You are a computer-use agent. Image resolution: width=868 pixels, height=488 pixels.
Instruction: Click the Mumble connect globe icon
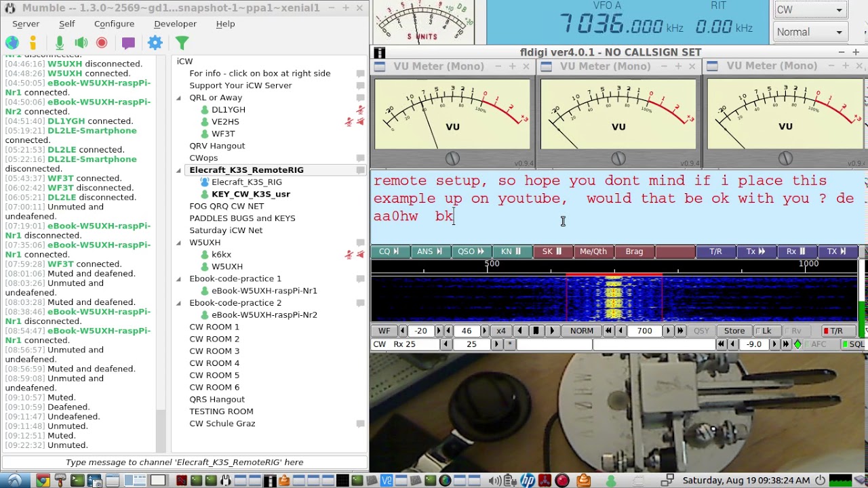(12, 43)
